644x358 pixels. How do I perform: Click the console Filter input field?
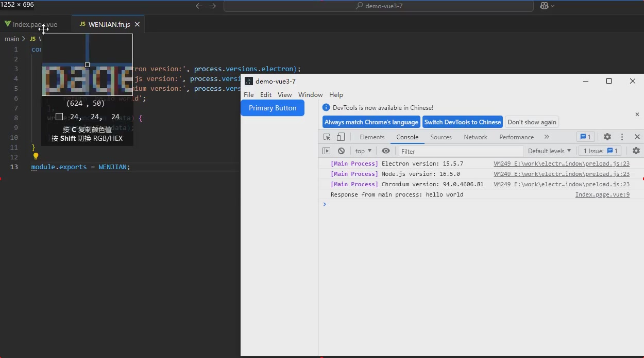pyautogui.click(x=461, y=151)
